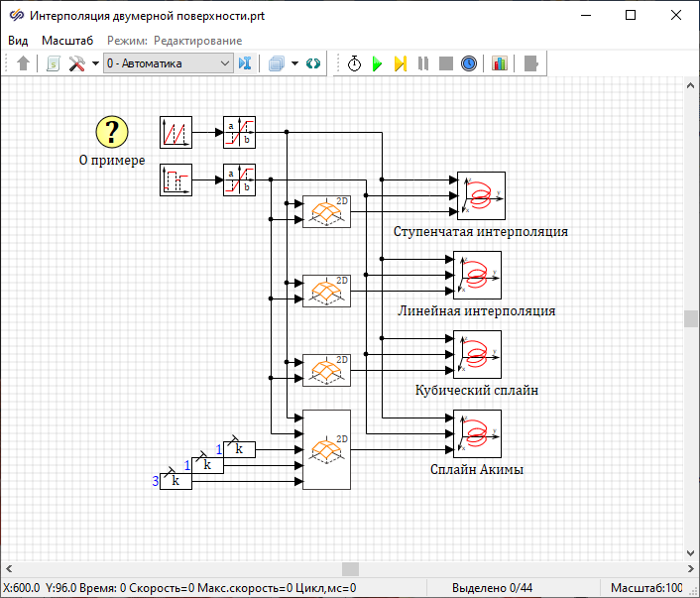Click the sawtooth signal source block
This screenshot has width=700, height=598.
(175, 132)
